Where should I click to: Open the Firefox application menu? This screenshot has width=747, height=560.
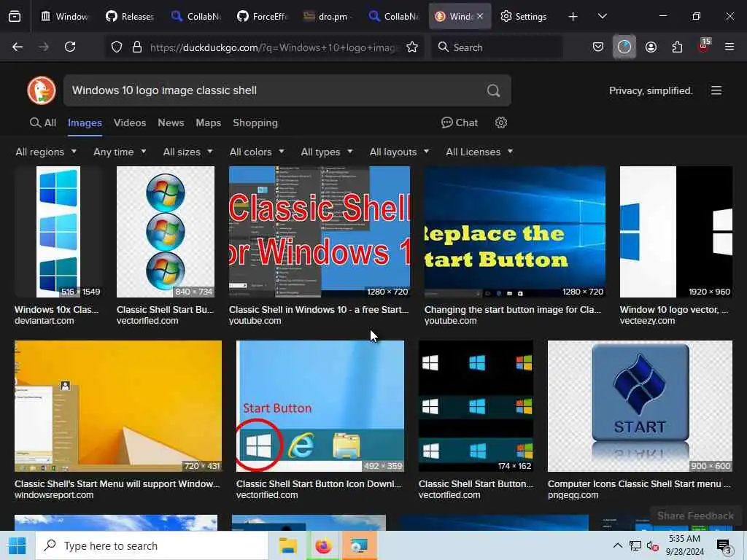point(729,47)
